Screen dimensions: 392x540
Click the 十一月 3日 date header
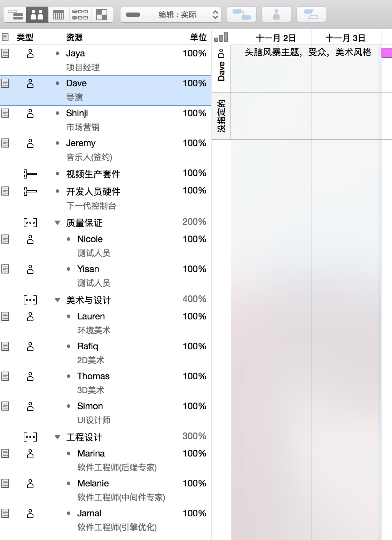pyautogui.click(x=345, y=38)
